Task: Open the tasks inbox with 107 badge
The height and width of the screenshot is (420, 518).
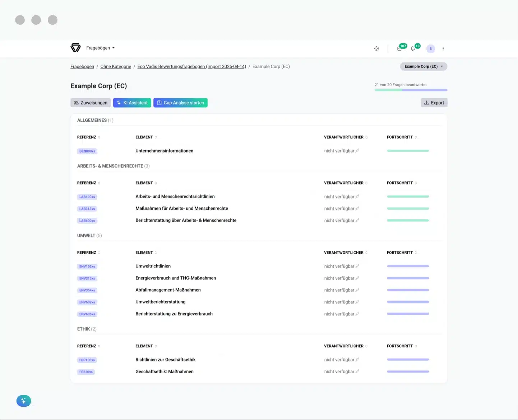Action: [399, 48]
